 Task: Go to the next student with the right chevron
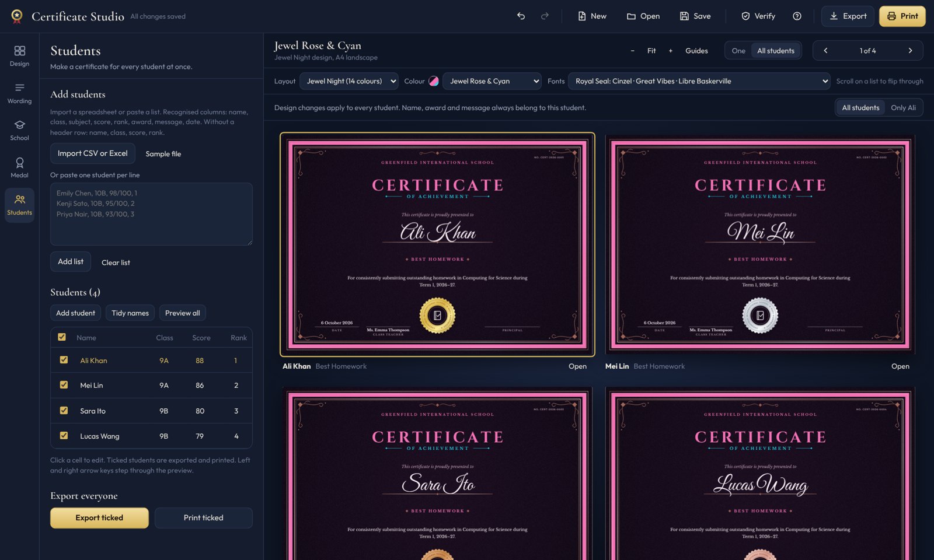pyautogui.click(x=910, y=51)
